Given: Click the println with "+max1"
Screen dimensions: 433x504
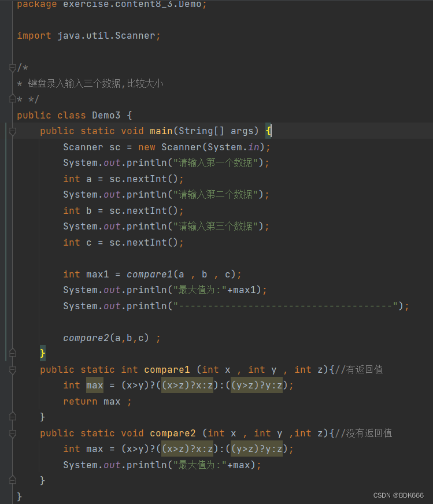Looking at the screenshot, I should pyautogui.click(x=165, y=290).
